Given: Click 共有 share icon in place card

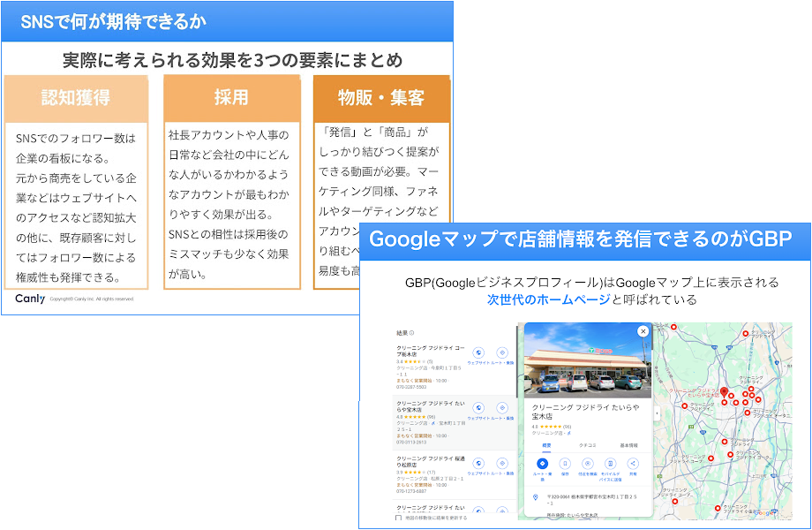Looking at the screenshot, I should (632, 464).
